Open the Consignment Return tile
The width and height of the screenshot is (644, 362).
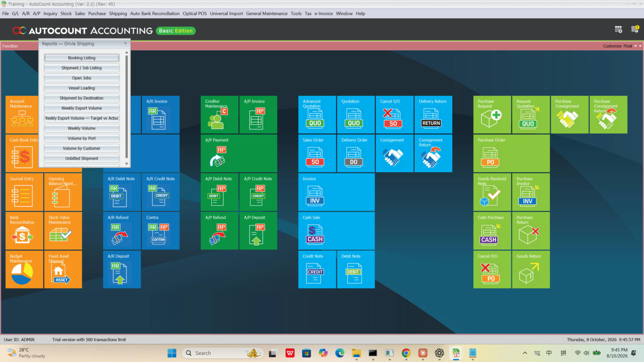coord(433,153)
